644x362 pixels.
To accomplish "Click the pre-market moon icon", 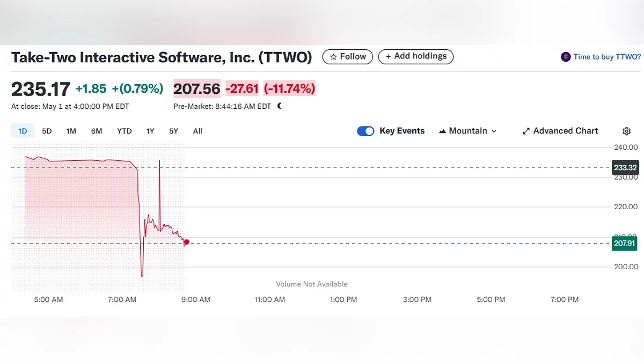I will pyautogui.click(x=280, y=106).
